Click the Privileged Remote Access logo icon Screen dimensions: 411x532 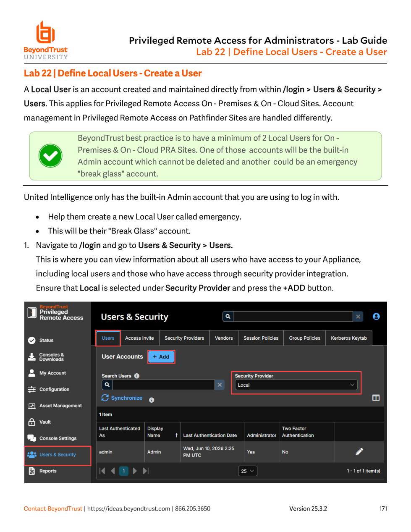point(32,312)
